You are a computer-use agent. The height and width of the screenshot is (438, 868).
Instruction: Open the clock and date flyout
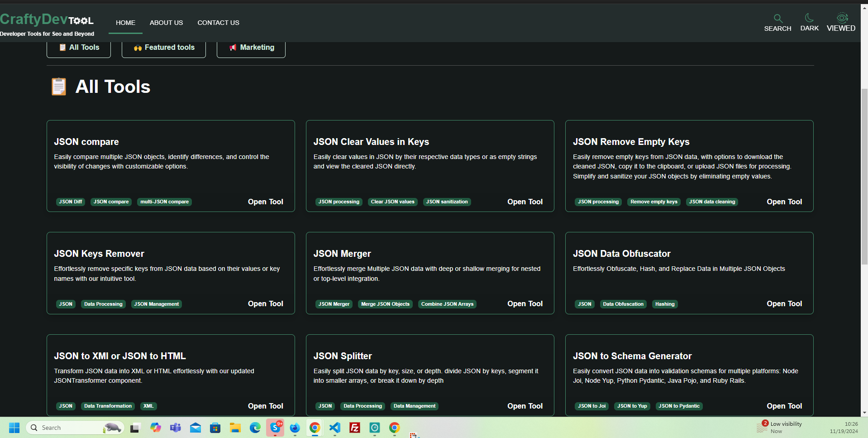pyautogui.click(x=844, y=428)
